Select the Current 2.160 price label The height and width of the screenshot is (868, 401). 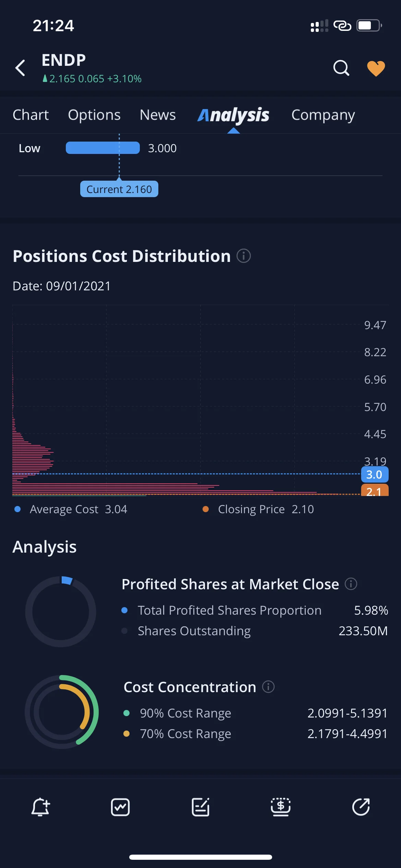(119, 189)
